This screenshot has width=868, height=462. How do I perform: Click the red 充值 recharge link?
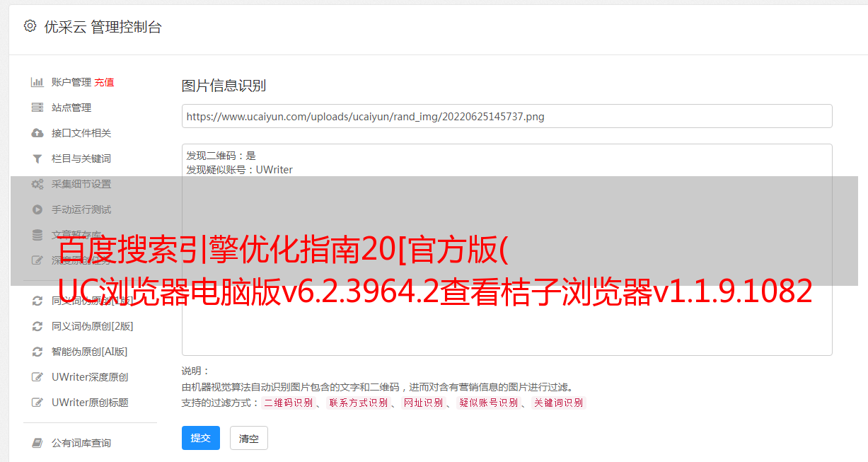click(x=104, y=82)
